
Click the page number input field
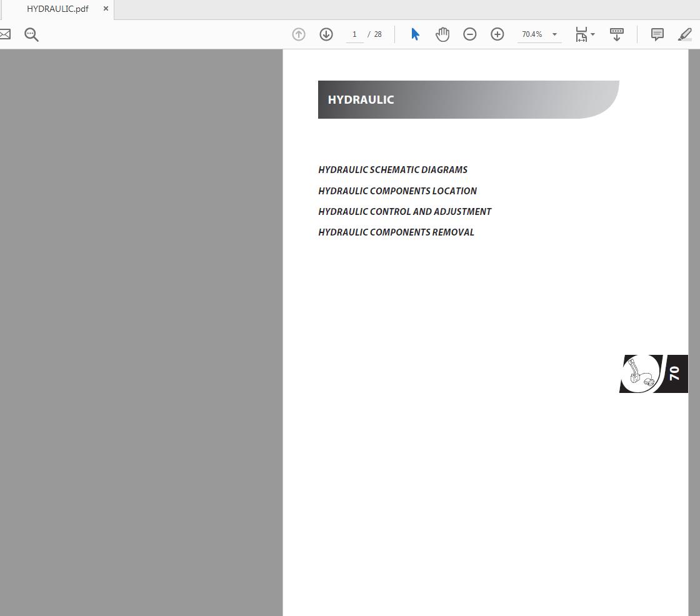click(x=354, y=34)
